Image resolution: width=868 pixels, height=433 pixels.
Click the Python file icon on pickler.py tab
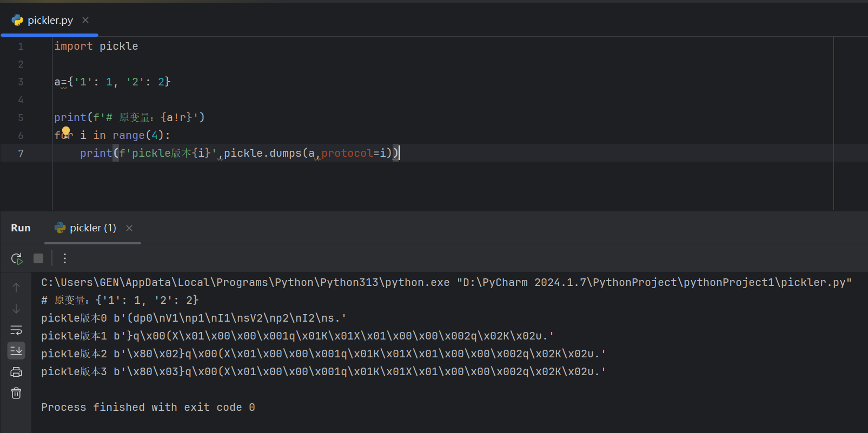pyautogui.click(x=17, y=20)
